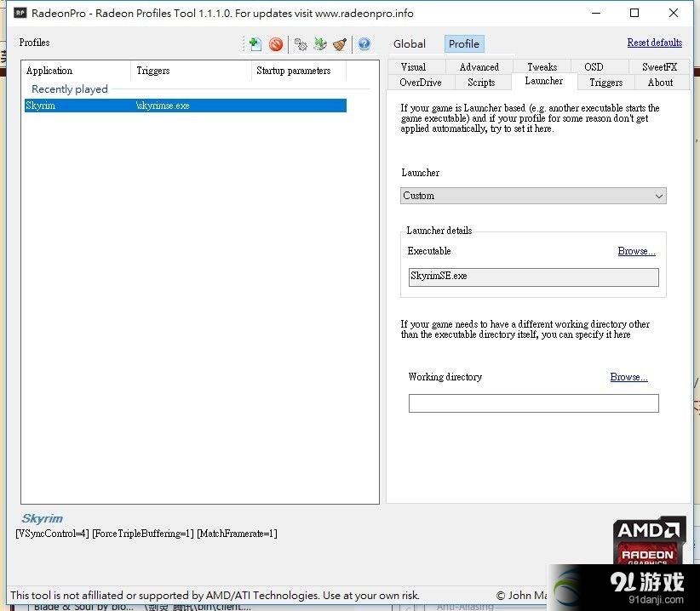Click the AMD Radeon Graphics logo
This screenshot has height=611, width=700.
coord(649,540)
